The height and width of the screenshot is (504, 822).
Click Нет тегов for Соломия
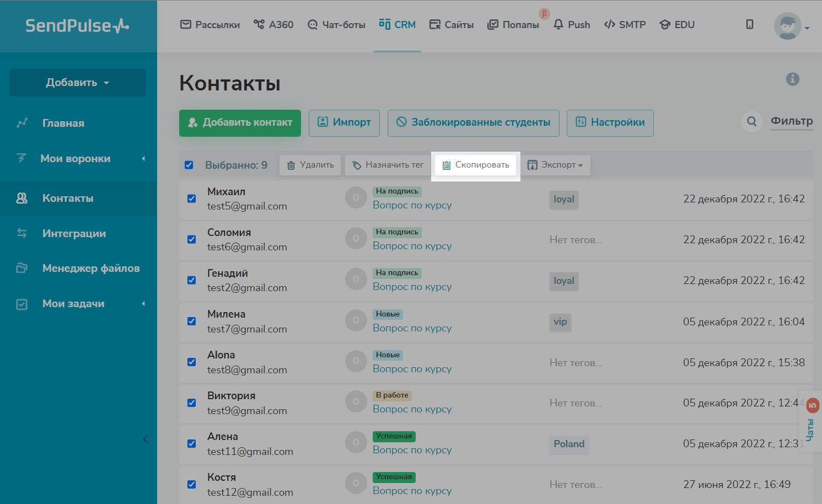[x=576, y=240]
